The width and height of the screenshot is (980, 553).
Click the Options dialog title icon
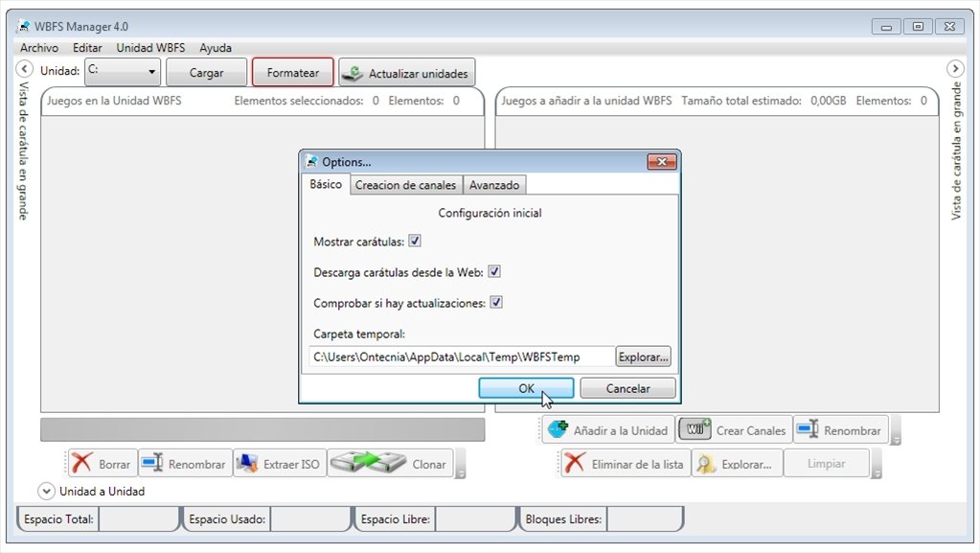(312, 161)
